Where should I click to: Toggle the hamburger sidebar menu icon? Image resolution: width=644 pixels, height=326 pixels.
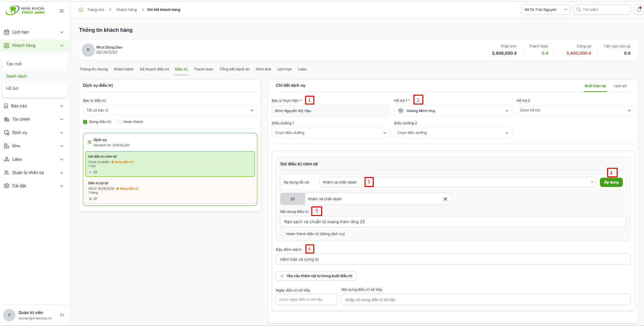point(61,11)
